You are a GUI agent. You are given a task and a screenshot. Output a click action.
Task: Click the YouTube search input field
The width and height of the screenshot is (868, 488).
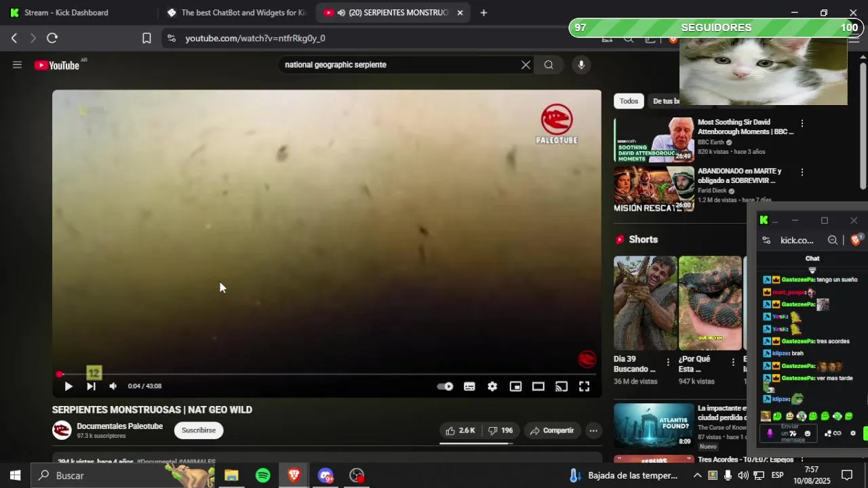[x=400, y=65]
